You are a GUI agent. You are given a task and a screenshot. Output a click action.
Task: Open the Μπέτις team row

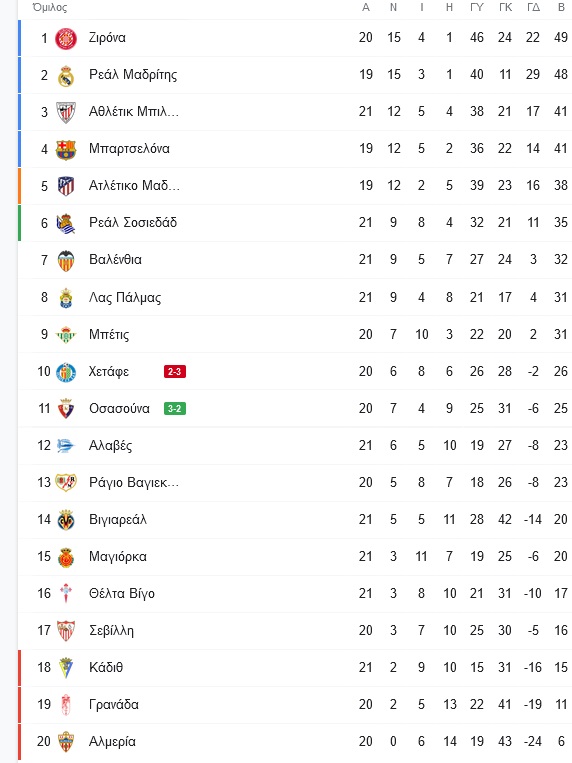tap(295, 334)
